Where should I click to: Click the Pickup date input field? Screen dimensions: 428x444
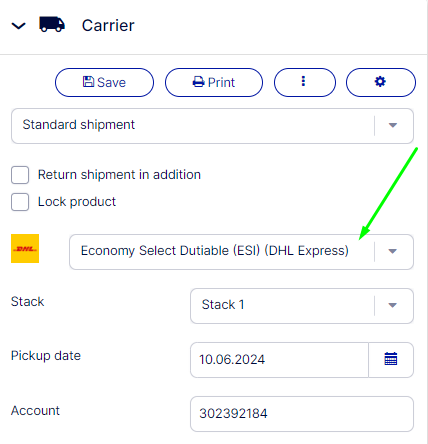tap(279, 360)
